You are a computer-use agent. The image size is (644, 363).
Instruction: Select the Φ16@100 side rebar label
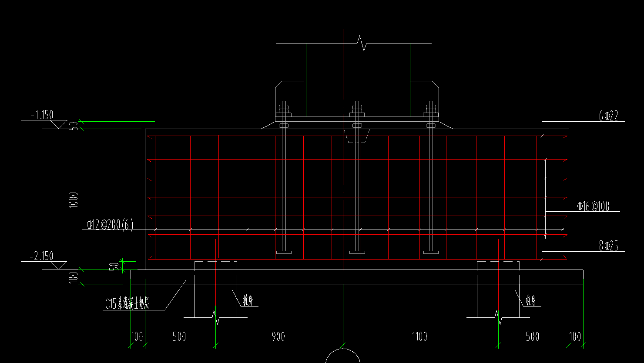click(594, 206)
